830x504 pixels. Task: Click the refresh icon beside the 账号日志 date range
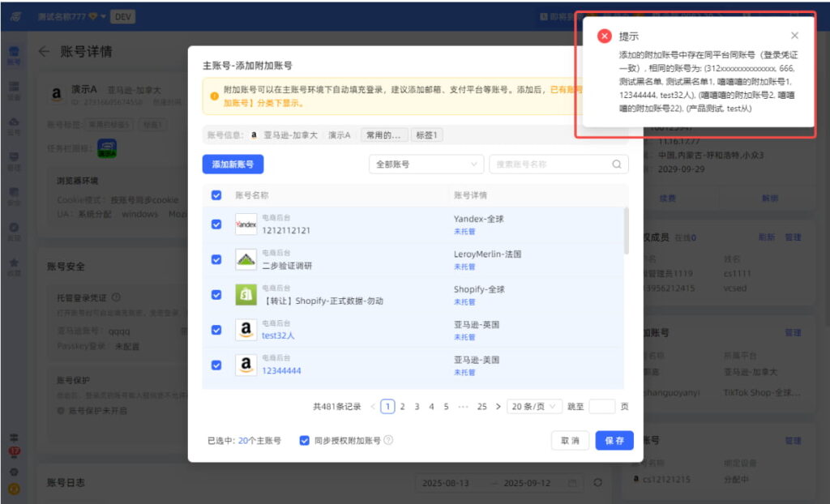(598, 482)
